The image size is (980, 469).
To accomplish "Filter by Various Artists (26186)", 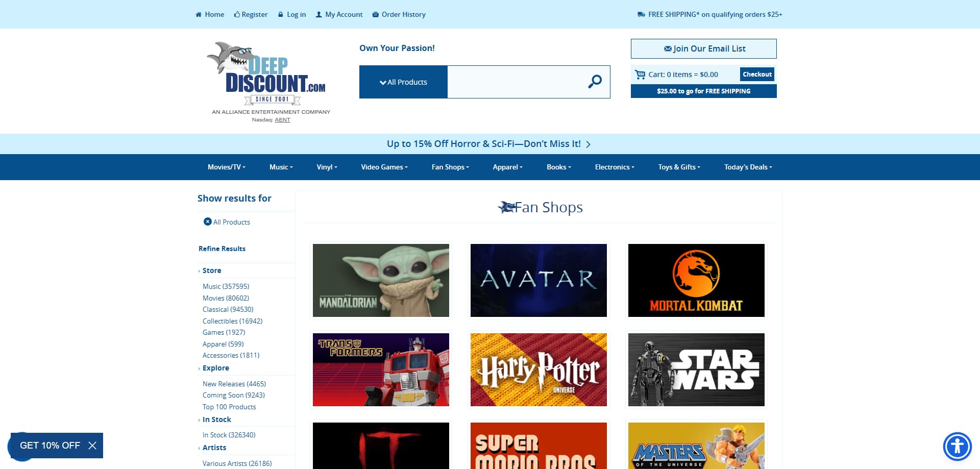I will [x=237, y=463].
